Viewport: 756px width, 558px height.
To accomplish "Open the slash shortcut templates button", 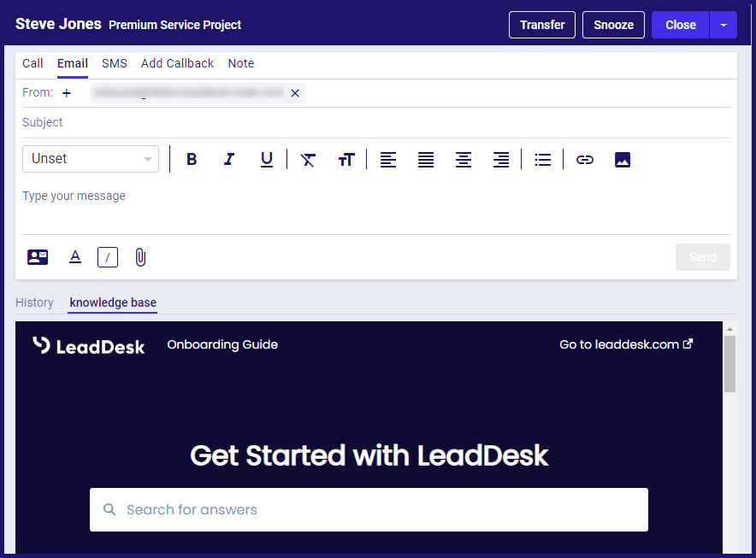I will (x=108, y=257).
